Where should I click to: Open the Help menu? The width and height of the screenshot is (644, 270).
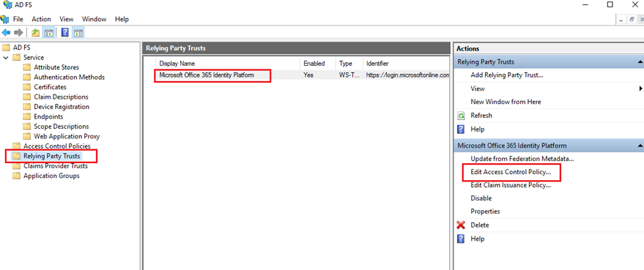pos(122,19)
